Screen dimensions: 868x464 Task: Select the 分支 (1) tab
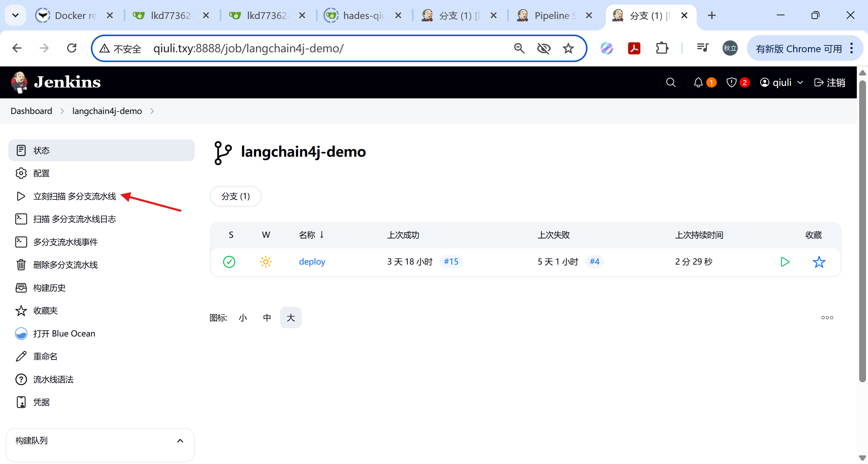pos(236,196)
